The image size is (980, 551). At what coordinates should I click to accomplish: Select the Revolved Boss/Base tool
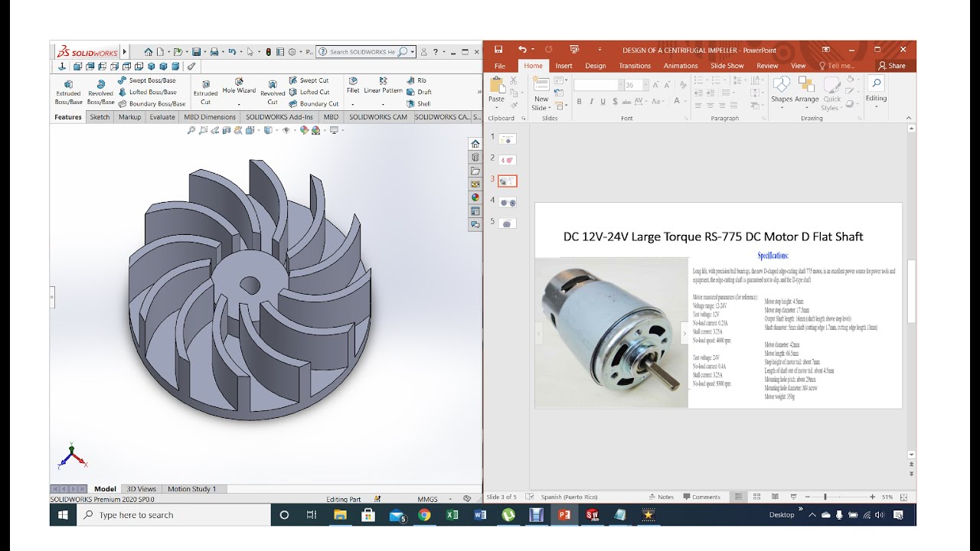coord(100,92)
